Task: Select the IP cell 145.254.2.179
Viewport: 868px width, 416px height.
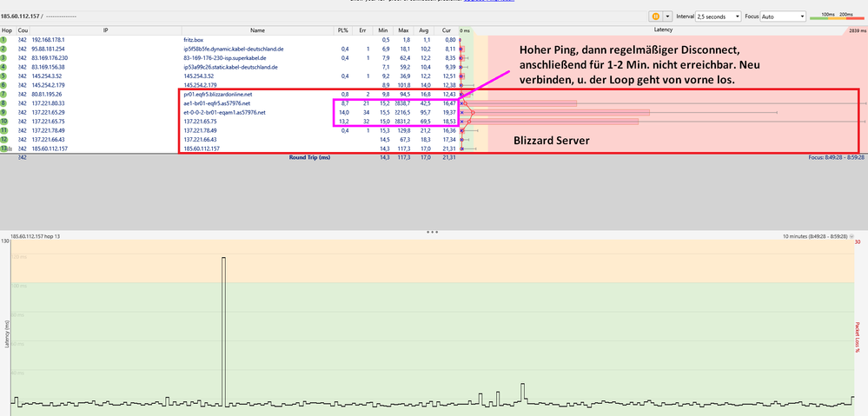Action: pos(48,84)
